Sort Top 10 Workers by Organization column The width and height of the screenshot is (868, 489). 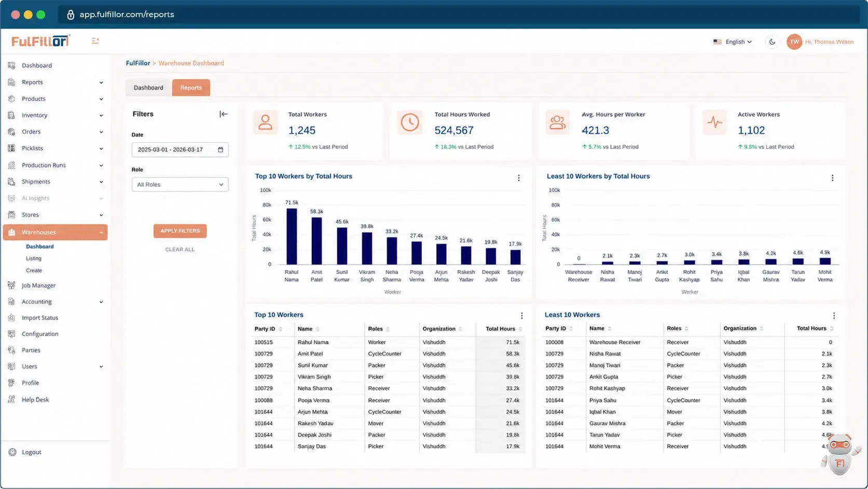tap(460, 329)
